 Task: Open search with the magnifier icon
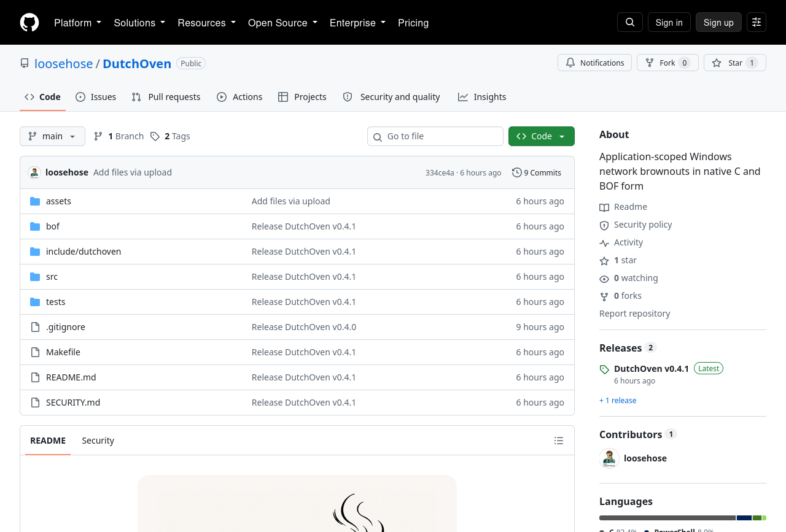630,22
